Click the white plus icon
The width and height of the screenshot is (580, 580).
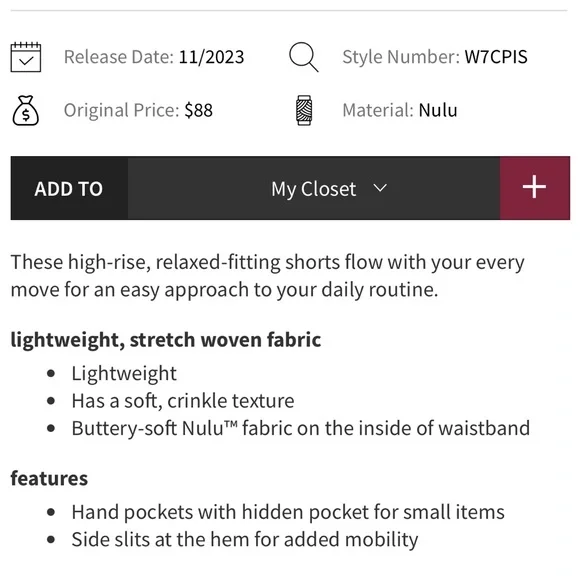click(x=534, y=187)
